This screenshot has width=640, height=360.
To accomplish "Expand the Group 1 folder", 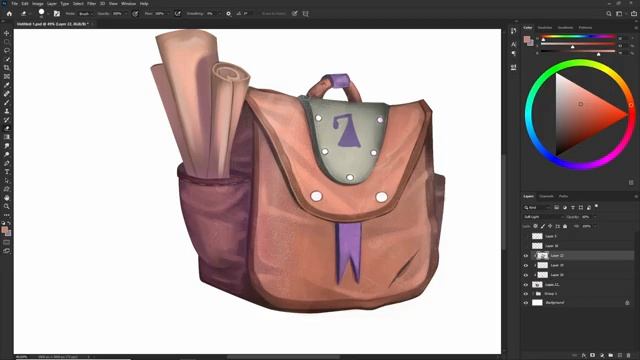I will [533, 293].
